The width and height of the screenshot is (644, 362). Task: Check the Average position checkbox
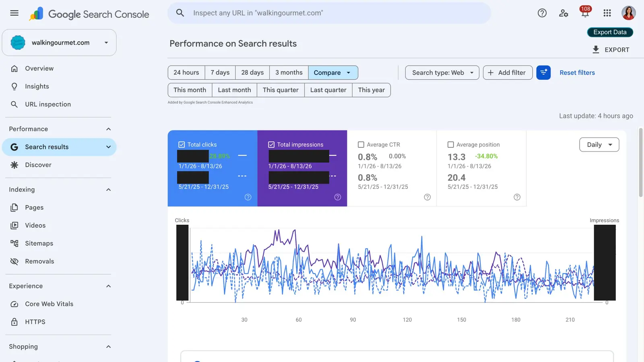(x=451, y=145)
